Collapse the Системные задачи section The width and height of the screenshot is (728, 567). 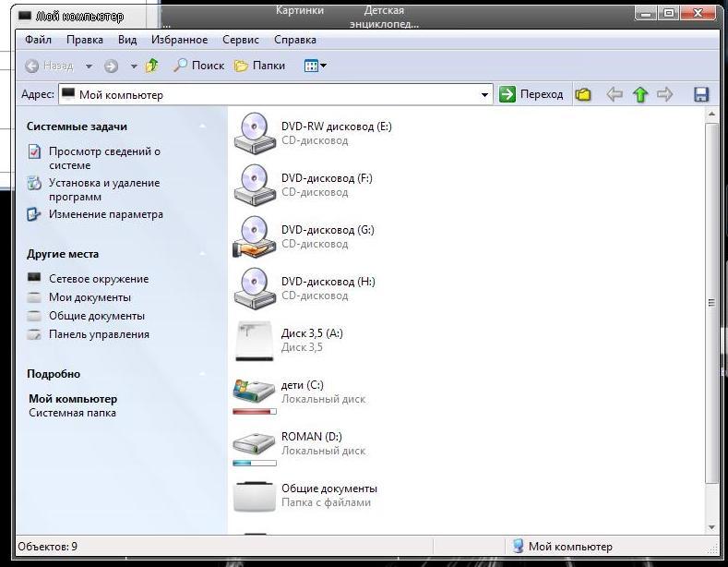(202, 127)
